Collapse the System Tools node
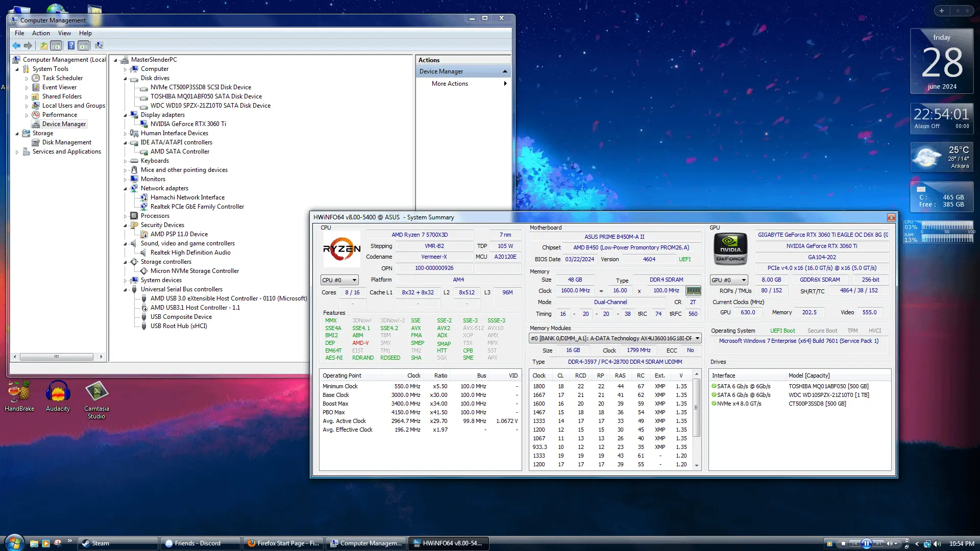The width and height of the screenshot is (980, 551). (17, 69)
